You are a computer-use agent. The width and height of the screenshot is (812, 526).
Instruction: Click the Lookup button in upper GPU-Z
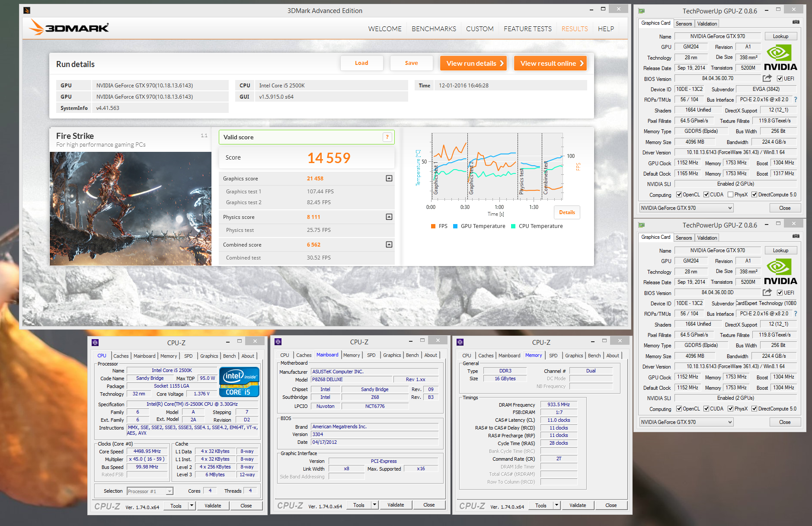780,36
